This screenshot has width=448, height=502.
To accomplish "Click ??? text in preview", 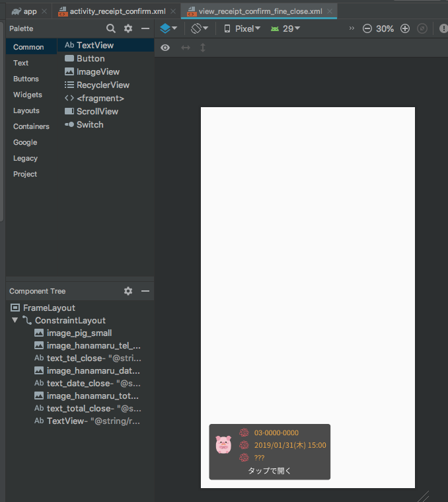I will coord(259,458).
